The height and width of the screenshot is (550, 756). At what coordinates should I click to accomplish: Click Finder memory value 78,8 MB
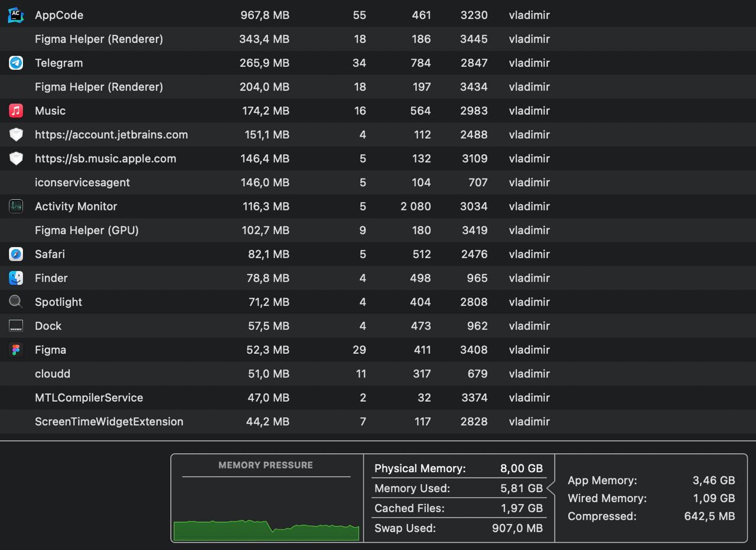tap(268, 278)
